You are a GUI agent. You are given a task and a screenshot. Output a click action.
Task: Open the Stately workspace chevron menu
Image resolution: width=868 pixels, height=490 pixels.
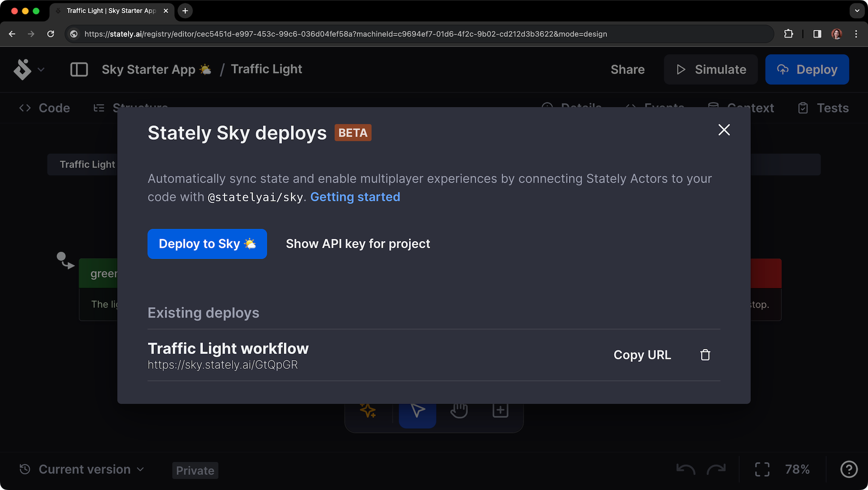click(x=41, y=69)
